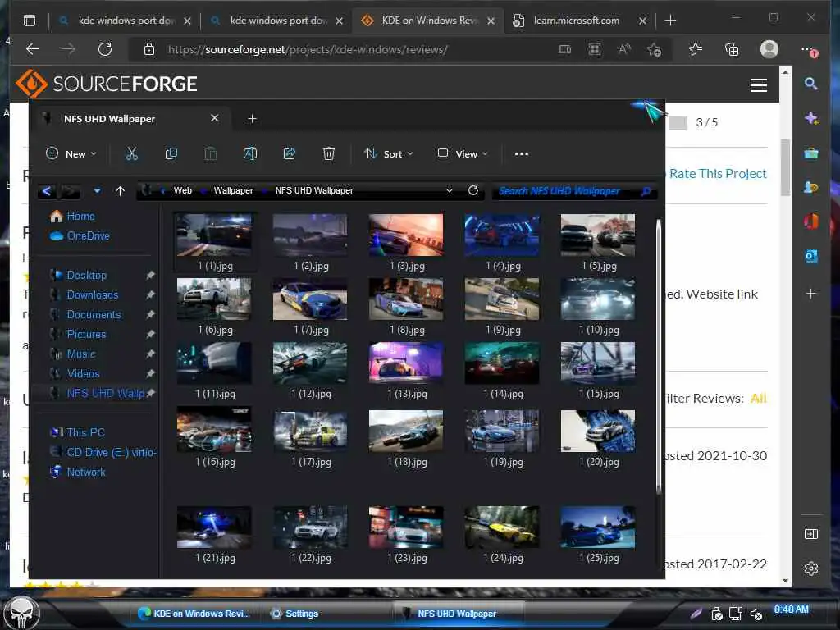Screen dimensions: 840x630
Task: Switch to the second kde windows port tab
Action: pyautogui.click(x=278, y=21)
